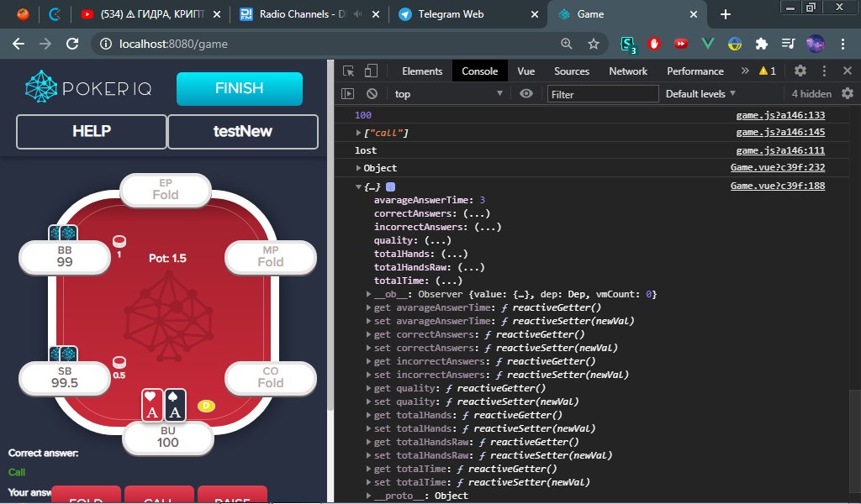Activate the inspect element picker
Viewport: 861px width, 504px height.
(x=348, y=71)
